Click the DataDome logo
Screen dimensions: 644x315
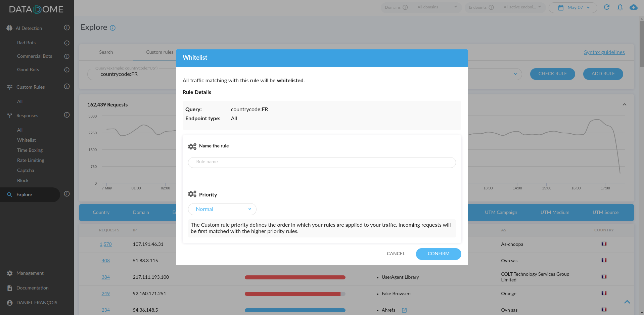coord(36,9)
